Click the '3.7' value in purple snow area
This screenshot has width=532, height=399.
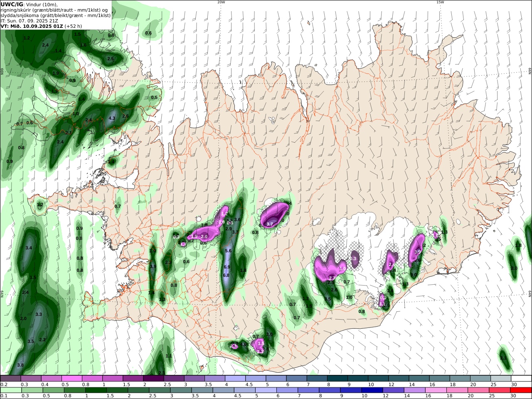270,224
